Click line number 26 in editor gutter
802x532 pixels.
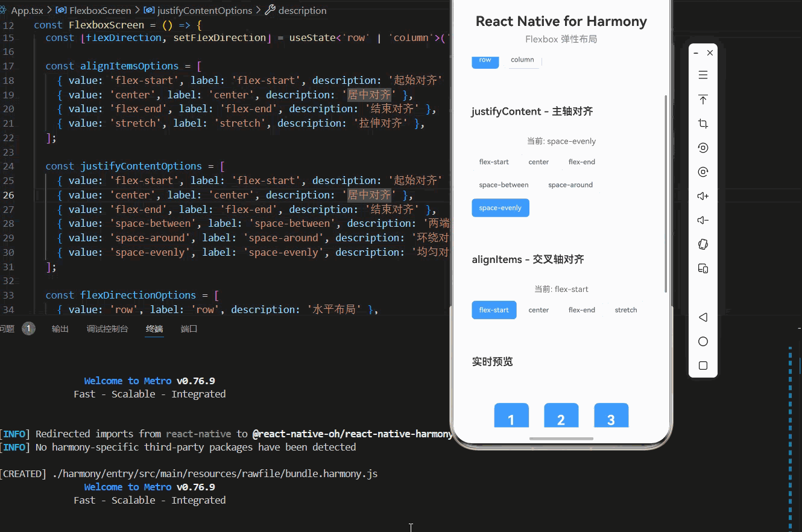click(x=8, y=195)
